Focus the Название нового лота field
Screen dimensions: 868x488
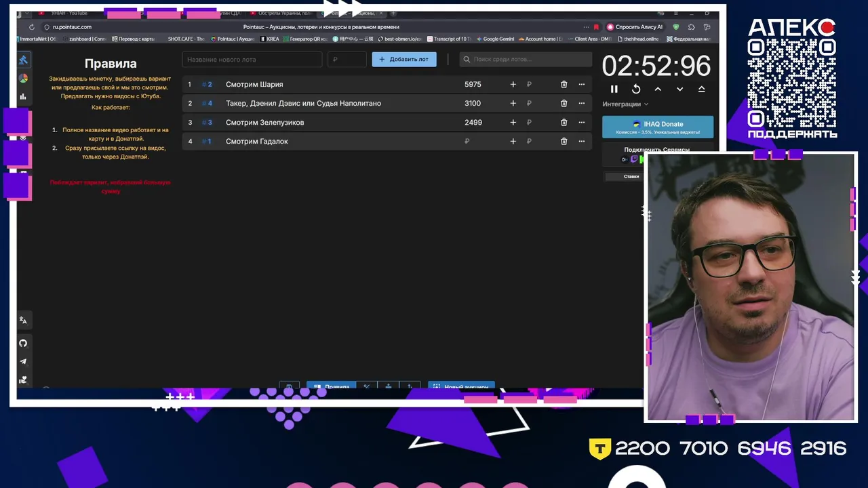tap(252, 59)
